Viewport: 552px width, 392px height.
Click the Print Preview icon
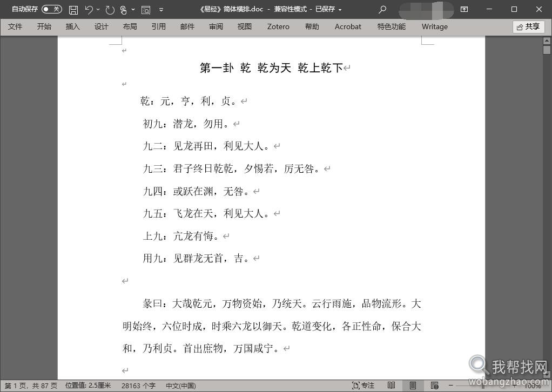[146, 10]
